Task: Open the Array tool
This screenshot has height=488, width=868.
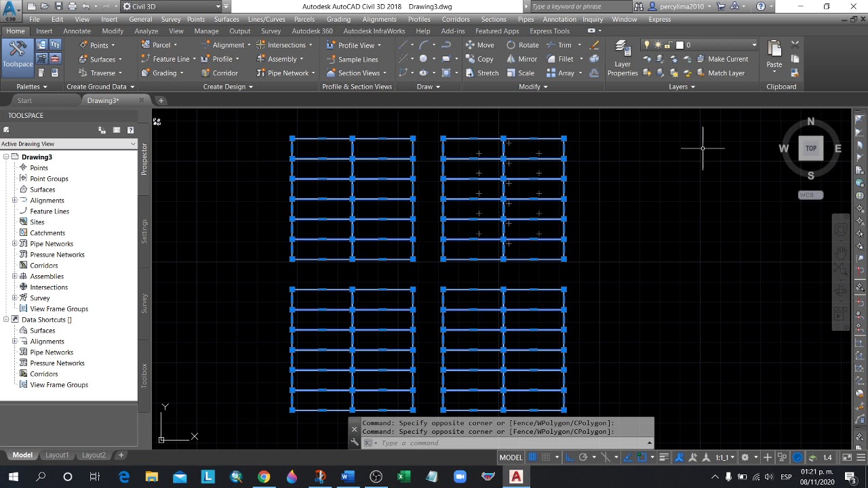Action: click(x=560, y=73)
